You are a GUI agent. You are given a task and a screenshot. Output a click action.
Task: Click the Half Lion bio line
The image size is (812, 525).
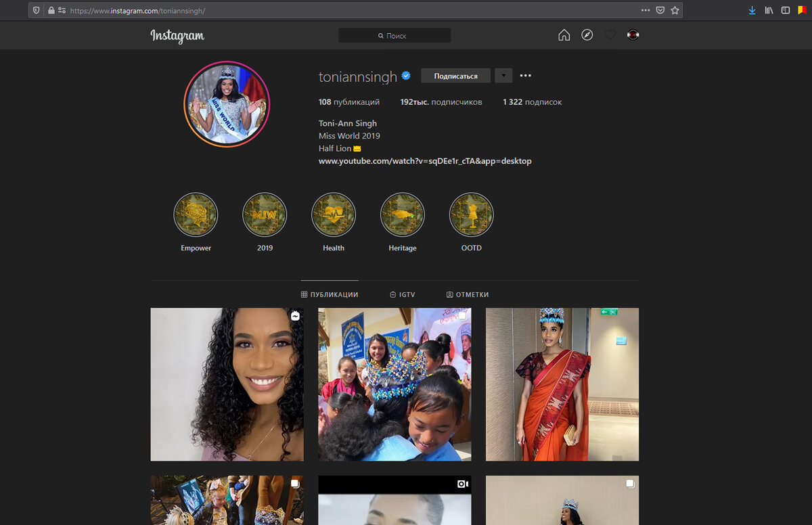coord(340,148)
